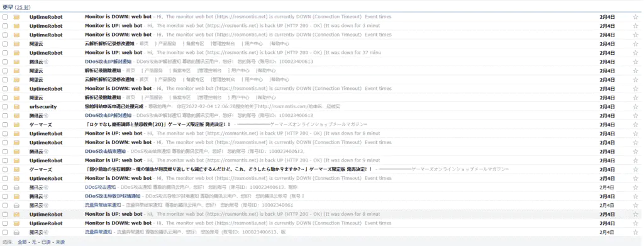Open '弱小領地の生存戦略' mail subject

pyautogui.click(x=228, y=170)
